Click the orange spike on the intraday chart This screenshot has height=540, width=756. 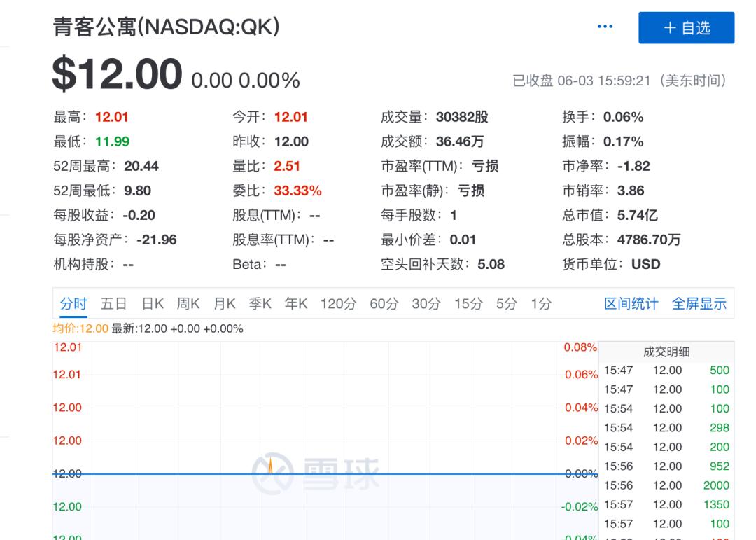click(270, 466)
